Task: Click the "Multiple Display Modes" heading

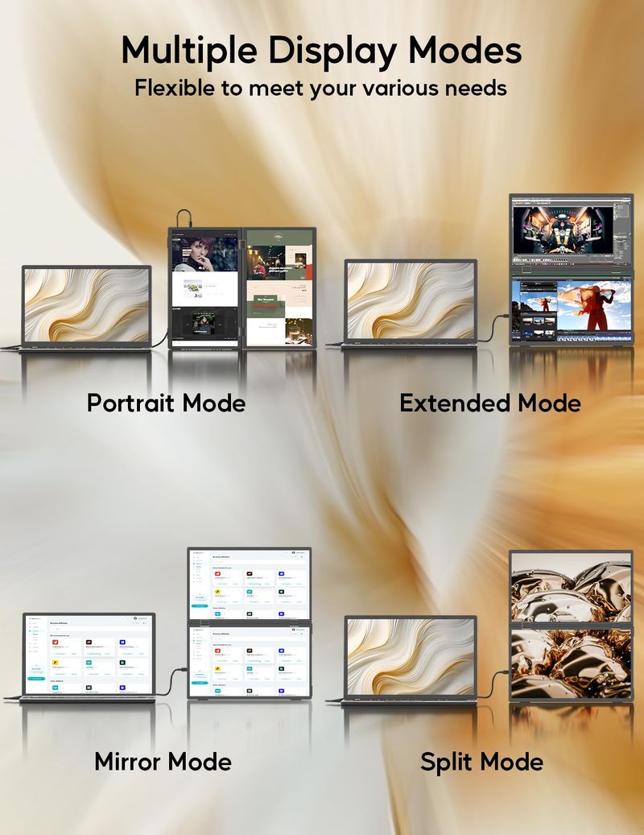Action: click(x=321, y=51)
